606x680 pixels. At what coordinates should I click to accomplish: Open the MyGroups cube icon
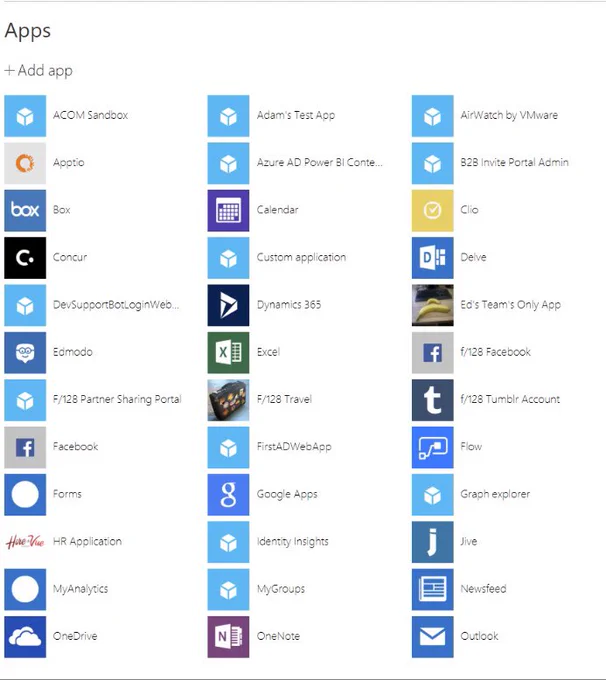[x=228, y=589]
